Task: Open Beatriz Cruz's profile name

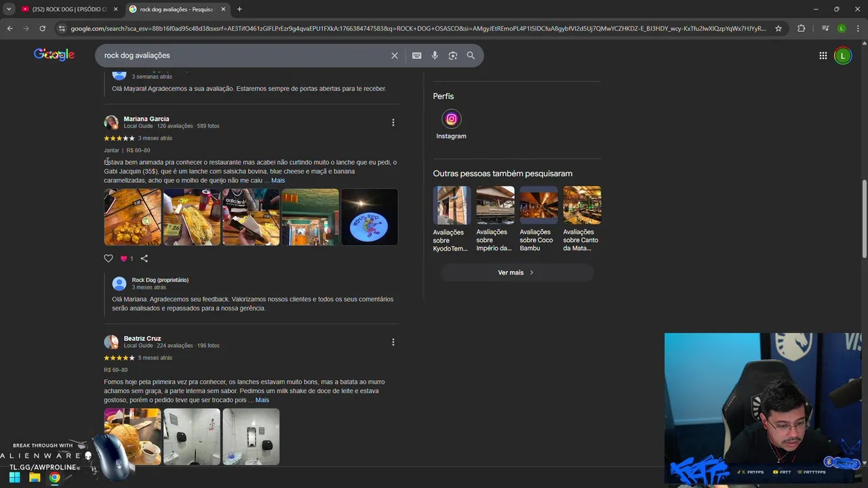Action: [142, 338]
